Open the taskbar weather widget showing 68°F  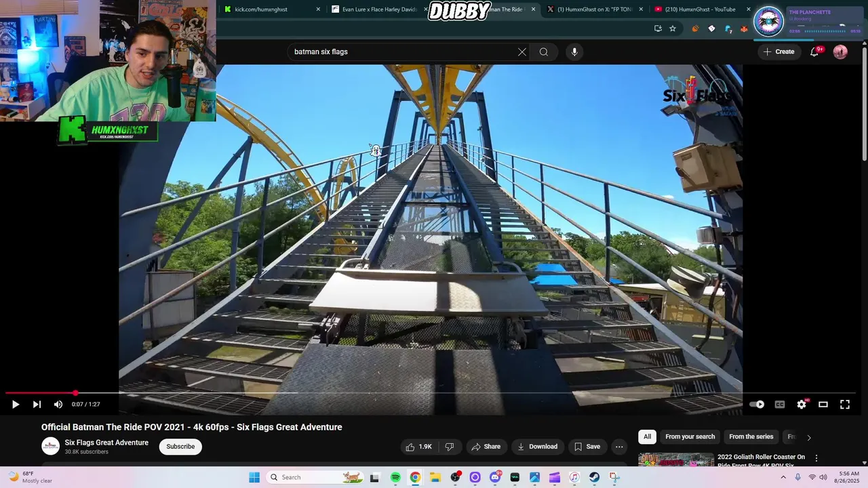click(x=30, y=477)
